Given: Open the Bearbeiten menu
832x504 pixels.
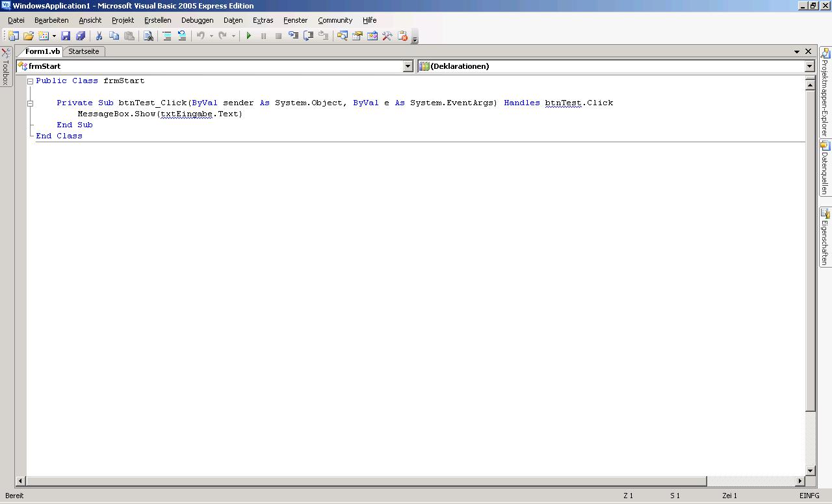Looking at the screenshot, I should 51,20.
